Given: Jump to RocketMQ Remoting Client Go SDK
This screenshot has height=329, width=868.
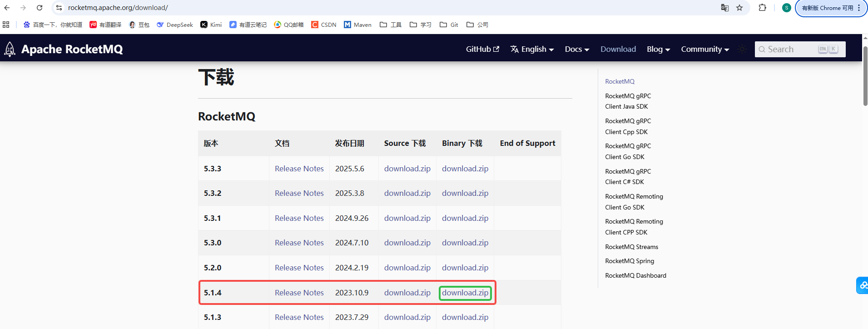Looking at the screenshot, I should [634, 202].
